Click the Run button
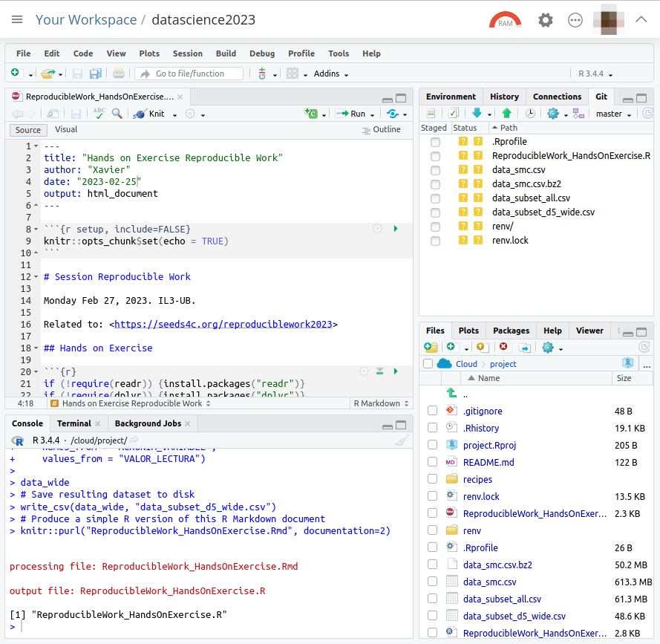 tap(351, 114)
